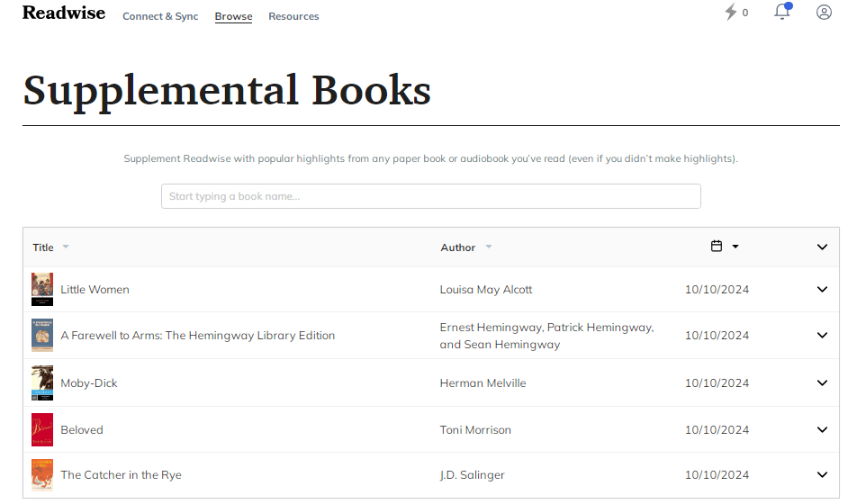Go to the Browse tab
The height and width of the screenshot is (504, 857).
pos(233,16)
